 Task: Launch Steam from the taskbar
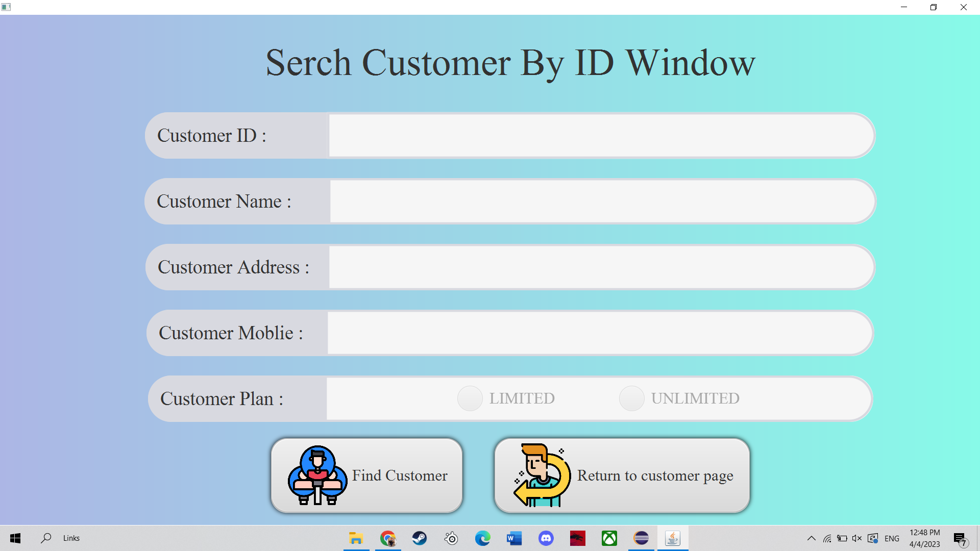point(420,538)
